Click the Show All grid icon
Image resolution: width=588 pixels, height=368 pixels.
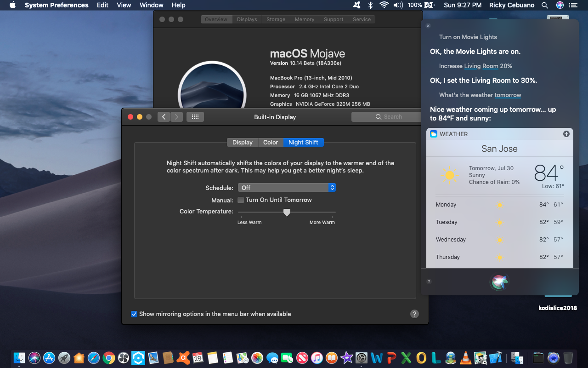[195, 117]
